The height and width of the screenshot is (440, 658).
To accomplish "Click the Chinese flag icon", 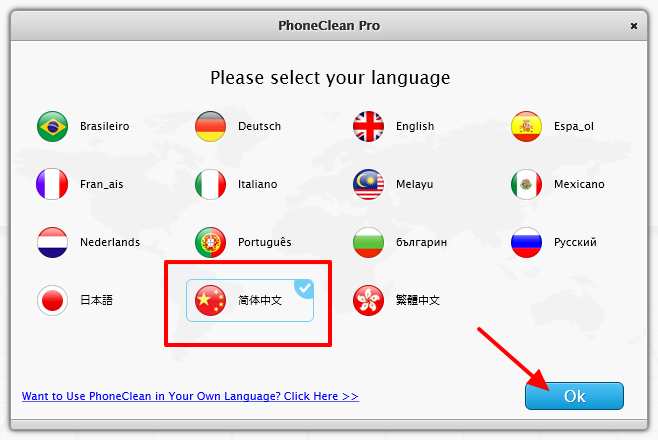I will pyautogui.click(x=210, y=300).
